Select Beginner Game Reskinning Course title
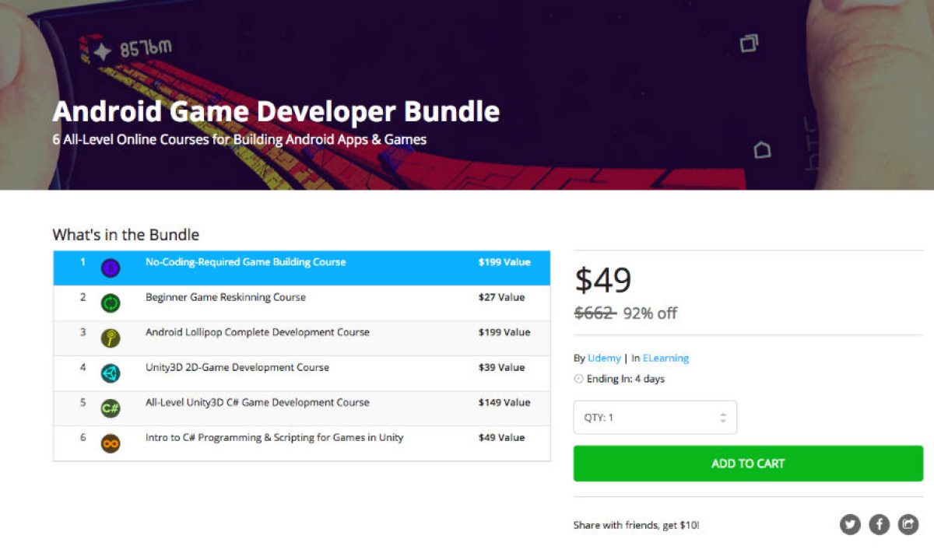This screenshot has height=560, width=934. (226, 297)
